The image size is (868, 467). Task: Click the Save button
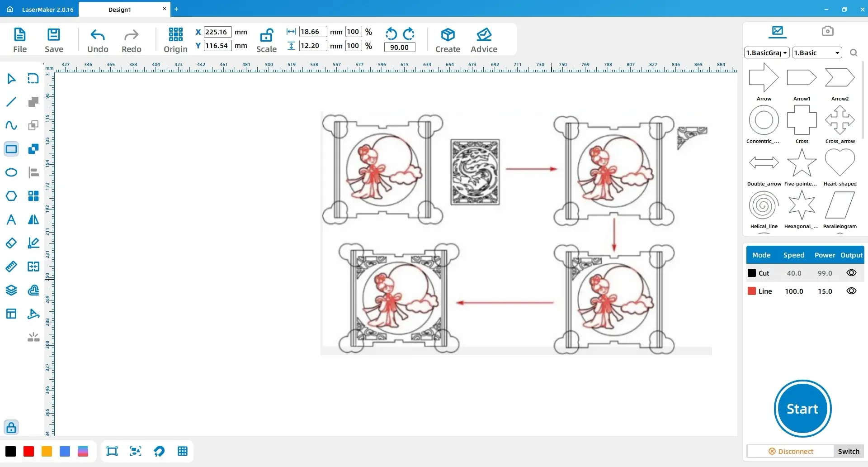click(54, 40)
